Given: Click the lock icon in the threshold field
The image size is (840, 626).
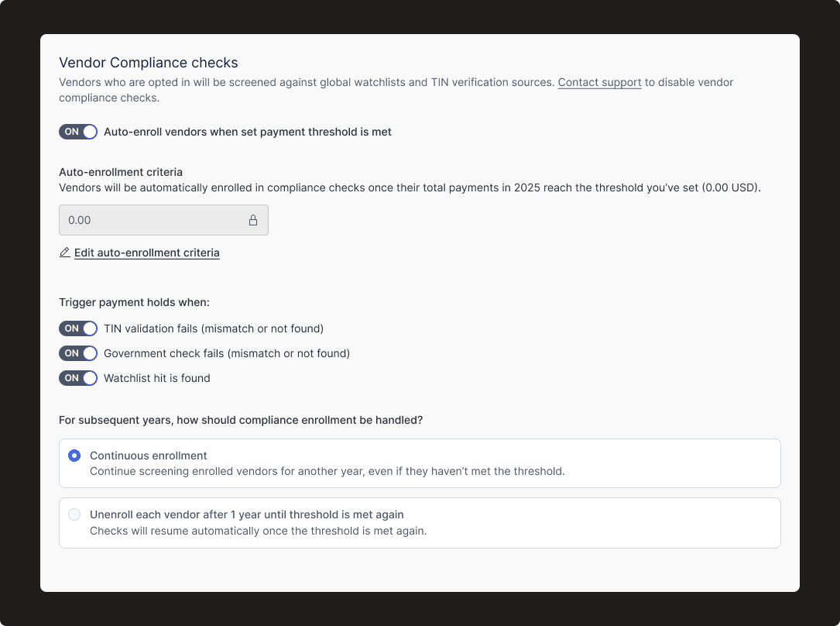Looking at the screenshot, I should [x=253, y=220].
